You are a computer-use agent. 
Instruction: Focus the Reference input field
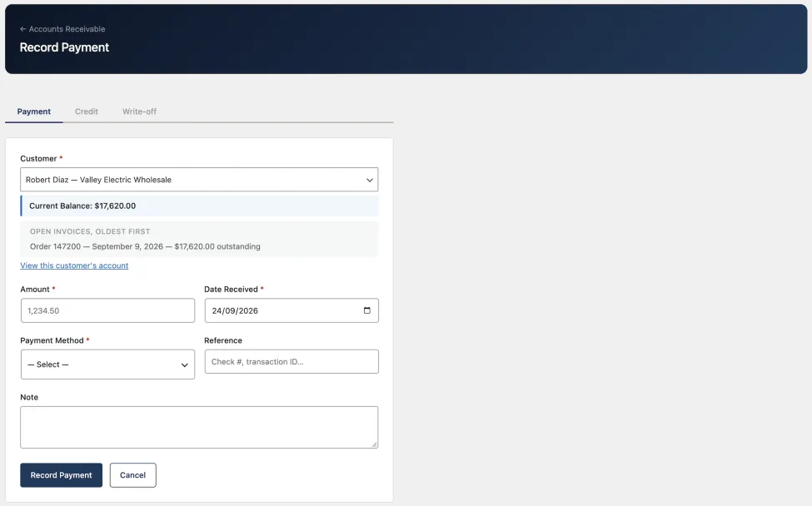click(291, 362)
